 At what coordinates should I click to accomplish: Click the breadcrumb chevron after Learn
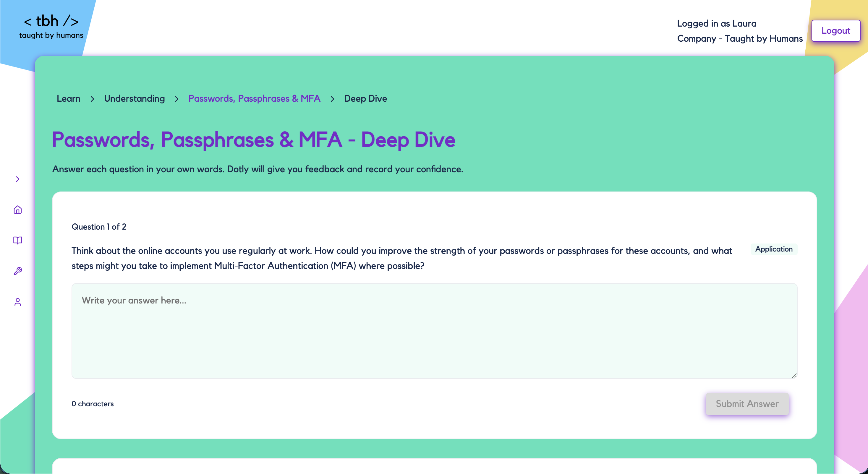[x=92, y=99]
